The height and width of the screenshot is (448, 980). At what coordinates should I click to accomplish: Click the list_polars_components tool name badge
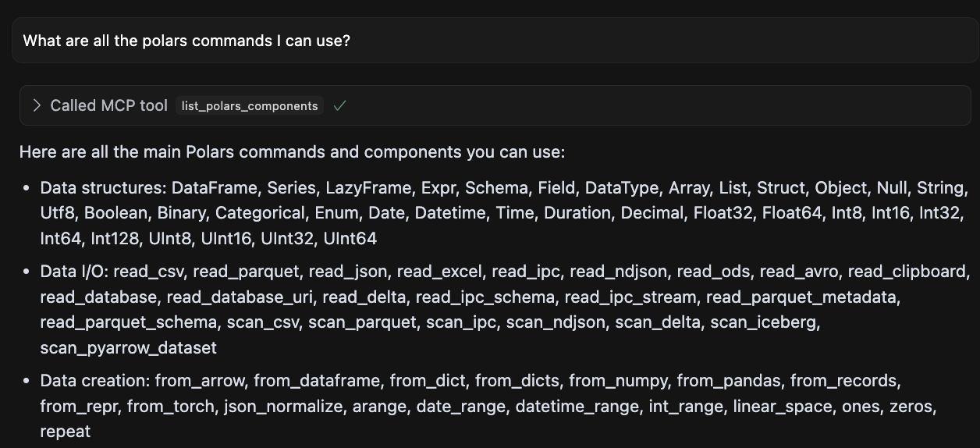click(x=250, y=106)
